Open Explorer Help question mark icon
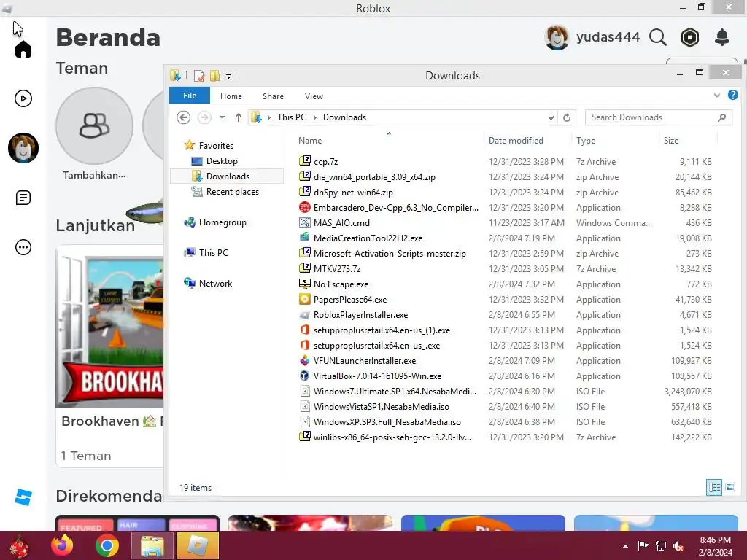Image resolution: width=747 pixels, height=560 pixels. (x=732, y=95)
